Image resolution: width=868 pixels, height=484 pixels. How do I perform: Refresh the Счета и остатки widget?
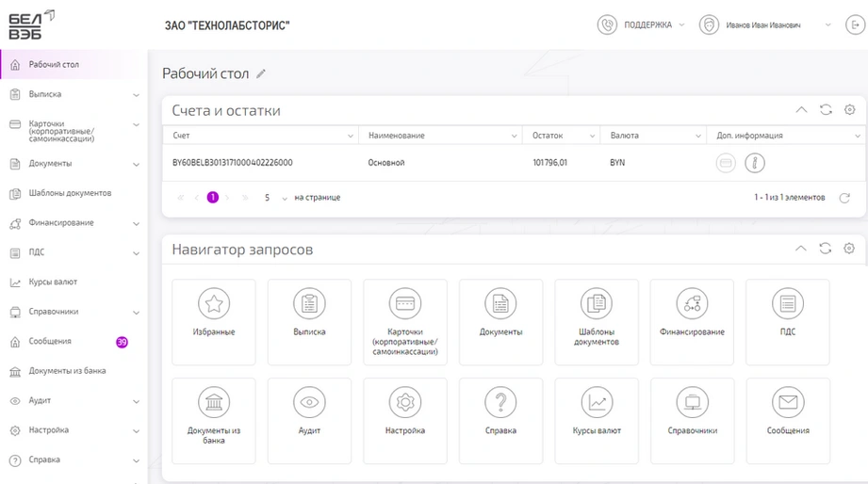(x=826, y=110)
